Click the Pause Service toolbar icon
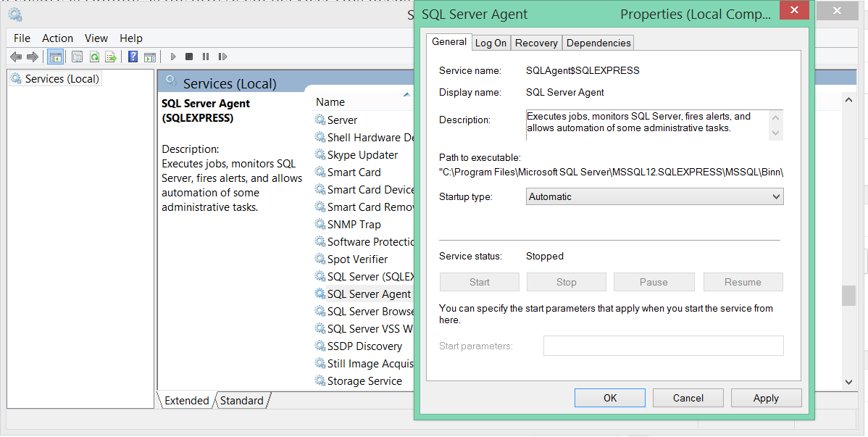 (206, 57)
